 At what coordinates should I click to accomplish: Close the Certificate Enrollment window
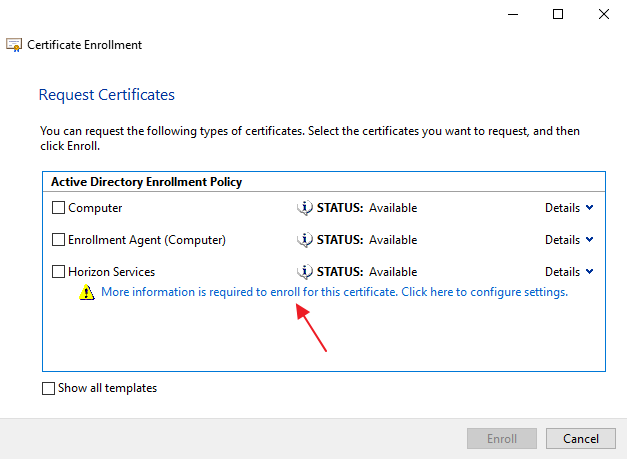coord(604,14)
